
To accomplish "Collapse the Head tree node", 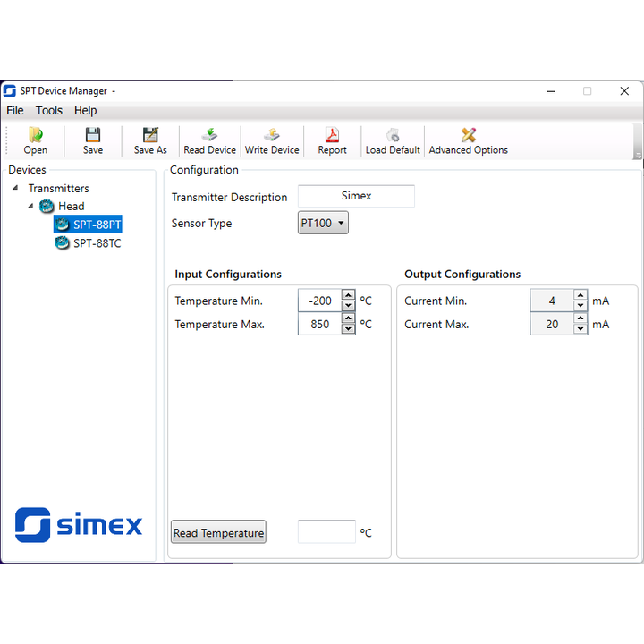I will pyautogui.click(x=31, y=206).
